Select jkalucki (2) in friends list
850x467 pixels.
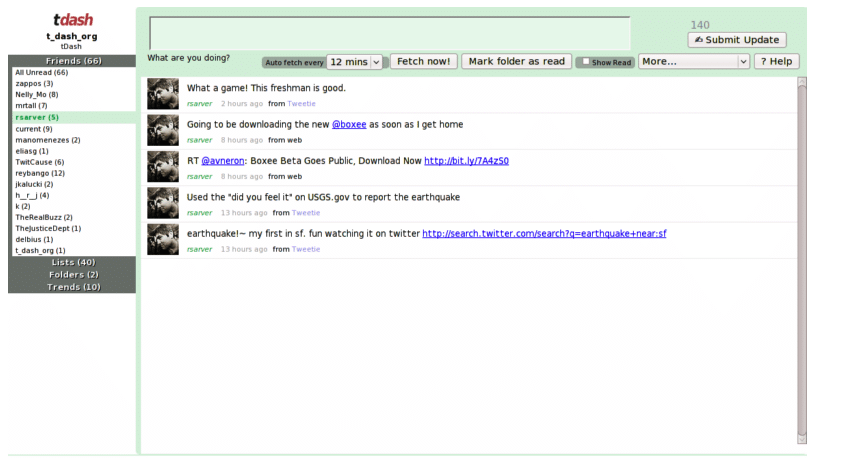pos(34,184)
